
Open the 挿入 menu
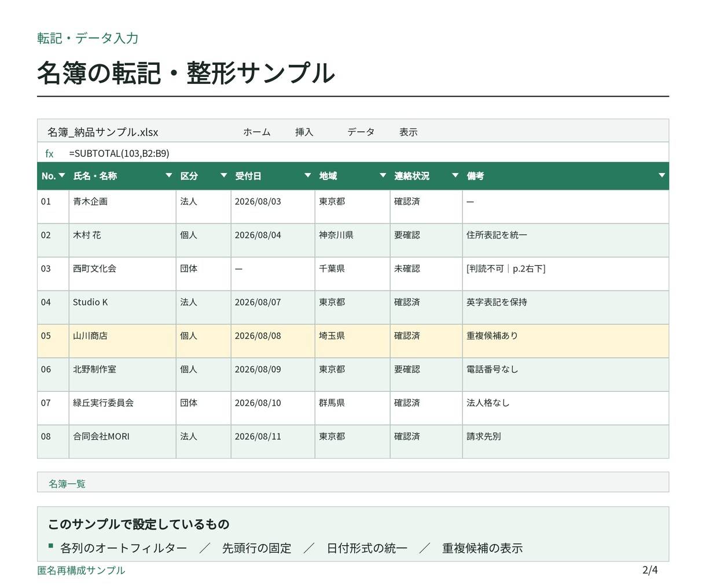(304, 132)
